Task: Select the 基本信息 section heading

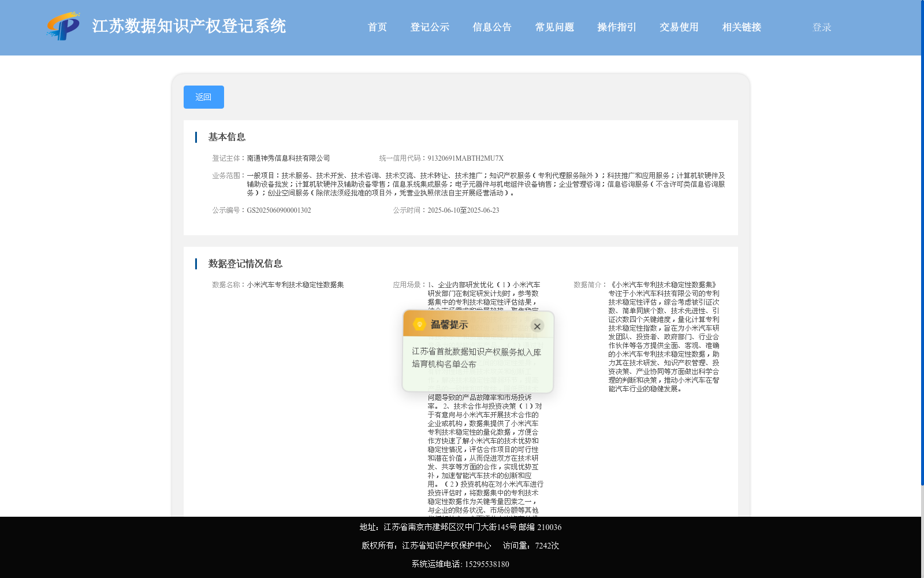Action: point(227,137)
